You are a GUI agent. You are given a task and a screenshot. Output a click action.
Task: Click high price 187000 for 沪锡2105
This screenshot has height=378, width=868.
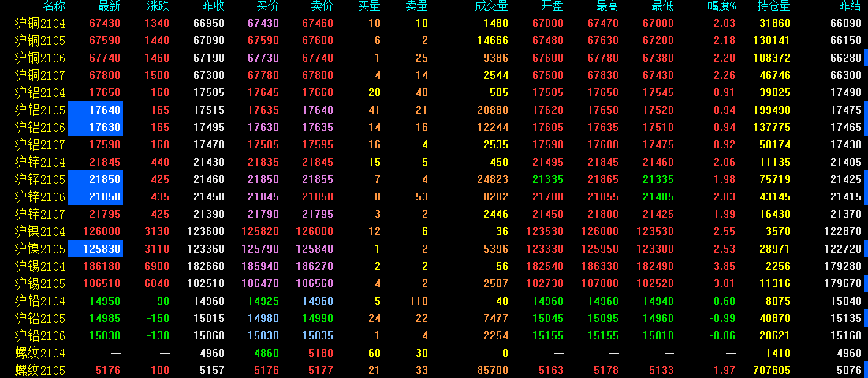click(x=599, y=284)
